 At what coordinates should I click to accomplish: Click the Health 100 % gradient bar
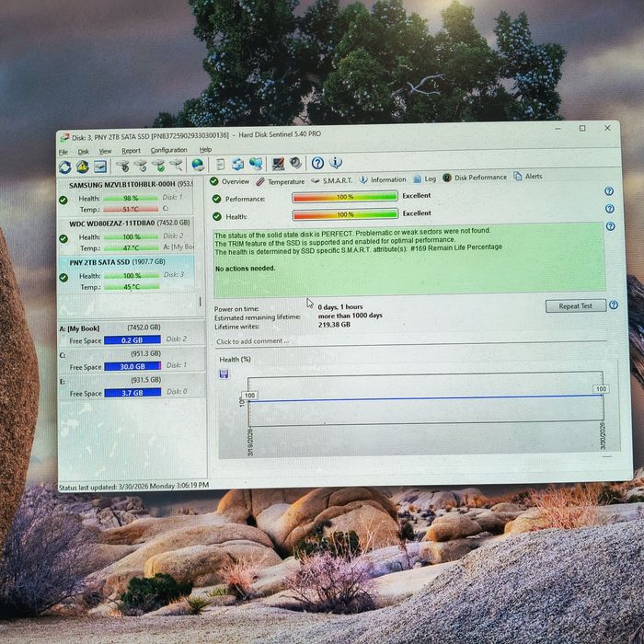click(345, 214)
